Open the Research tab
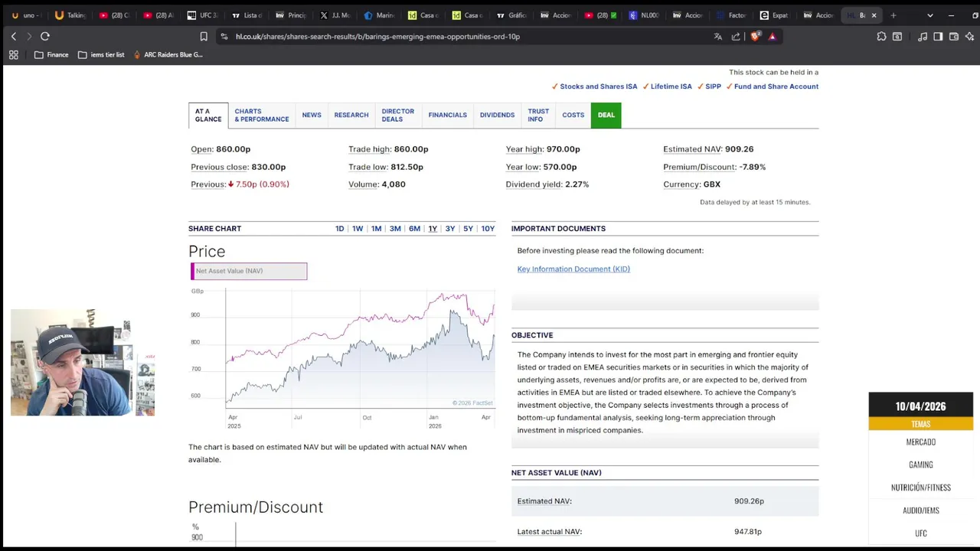Screen dimensions: 980x551 click(351, 115)
